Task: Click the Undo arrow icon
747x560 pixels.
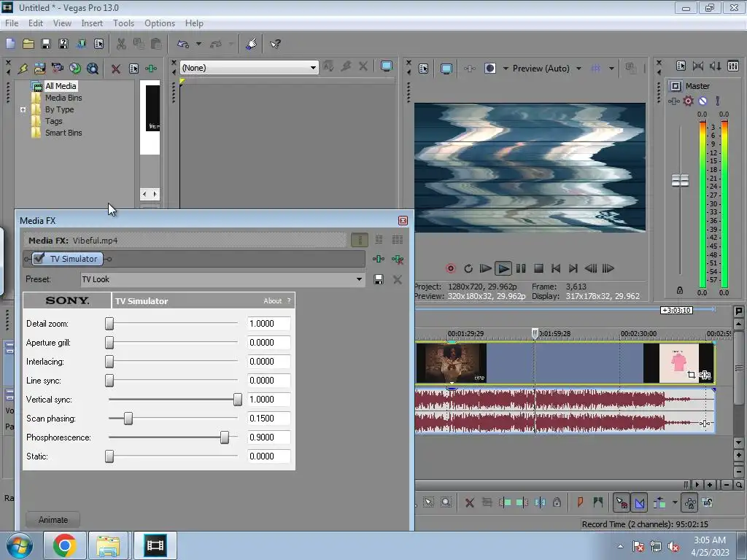Action: point(183,44)
